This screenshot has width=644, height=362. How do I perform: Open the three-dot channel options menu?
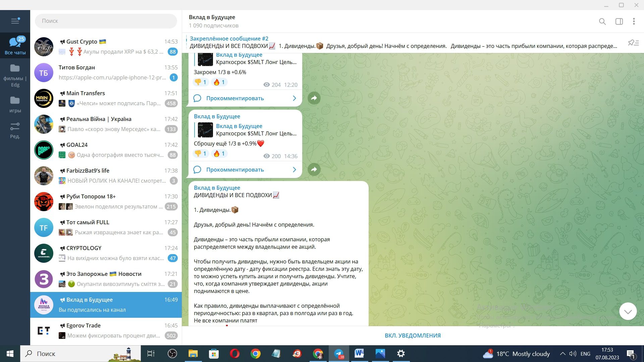click(634, 21)
